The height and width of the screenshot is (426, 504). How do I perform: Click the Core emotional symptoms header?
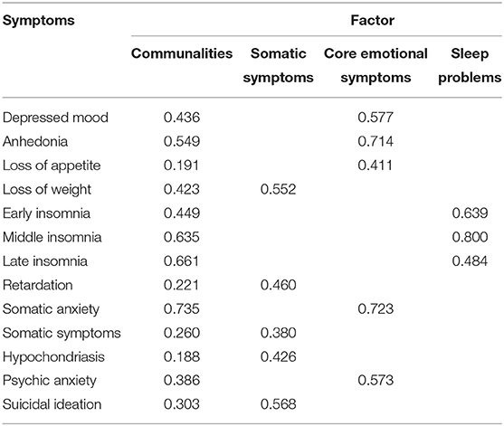point(376,65)
